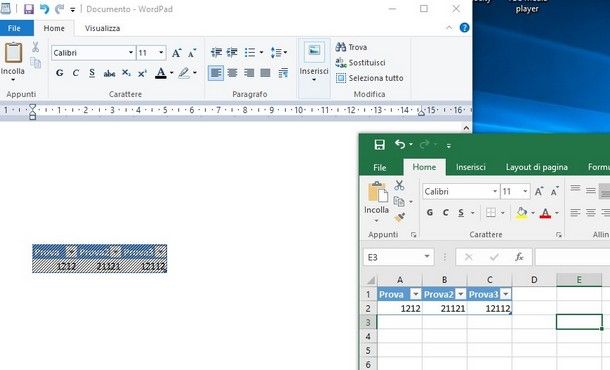
Task: Open WordPad text color dropdown arrow
Action: tap(171, 73)
